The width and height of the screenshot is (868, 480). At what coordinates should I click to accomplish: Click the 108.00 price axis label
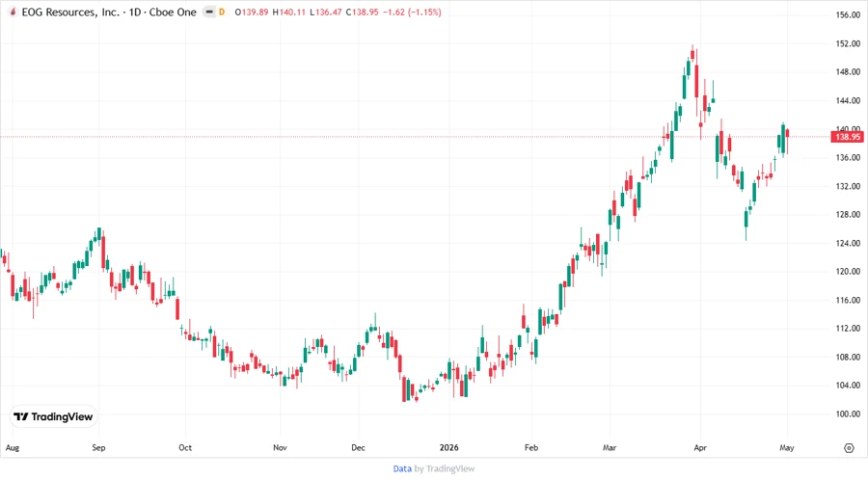tap(848, 358)
